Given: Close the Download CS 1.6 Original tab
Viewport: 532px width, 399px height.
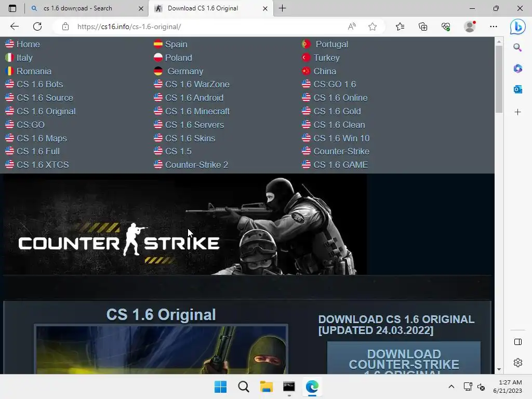Looking at the screenshot, I should 265,8.
